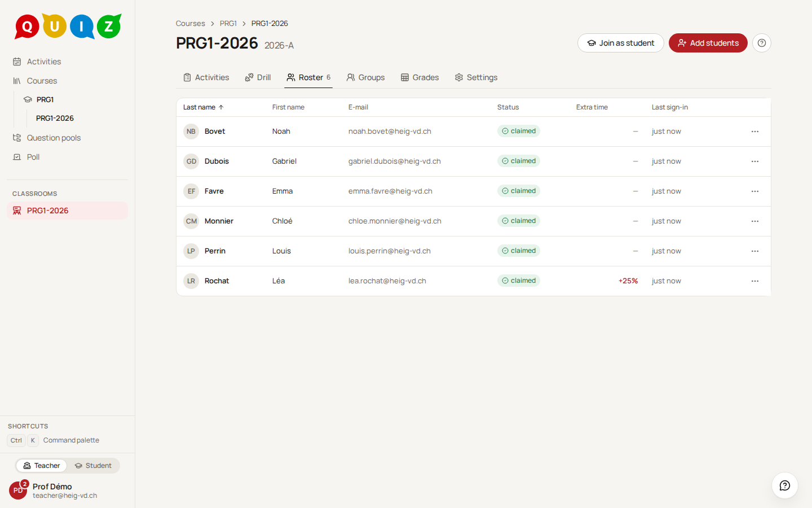The height and width of the screenshot is (508, 812).
Task: Click the NB avatar for Bovet
Action: pyautogui.click(x=191, y=132)
